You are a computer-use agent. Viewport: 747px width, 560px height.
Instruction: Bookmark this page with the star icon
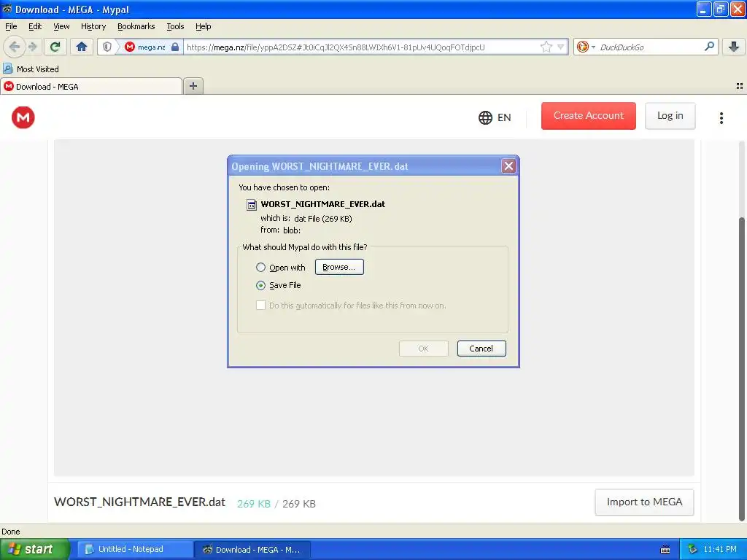pos(546,47)
